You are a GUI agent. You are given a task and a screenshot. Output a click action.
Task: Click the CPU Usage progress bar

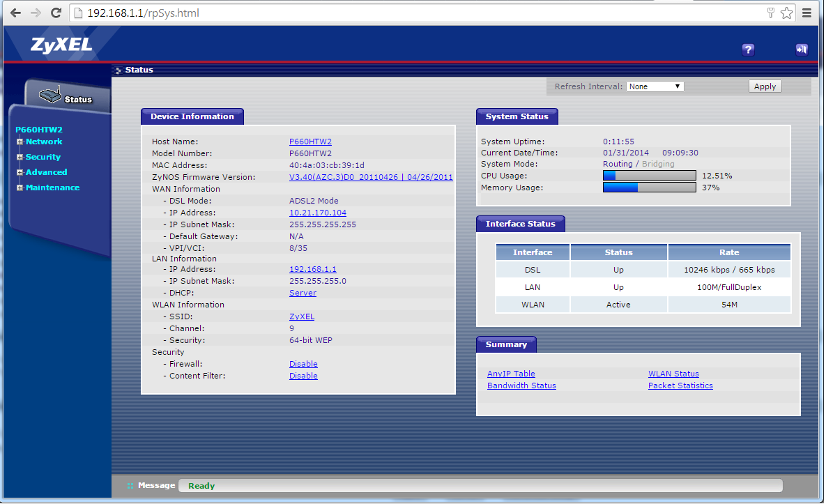pos(649,176)
